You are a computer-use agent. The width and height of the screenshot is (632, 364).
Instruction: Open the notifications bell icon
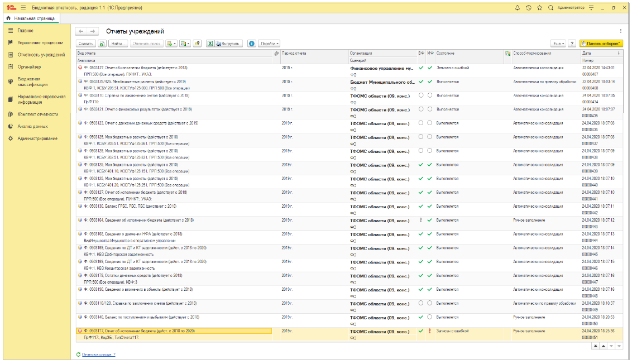point(518,8)
